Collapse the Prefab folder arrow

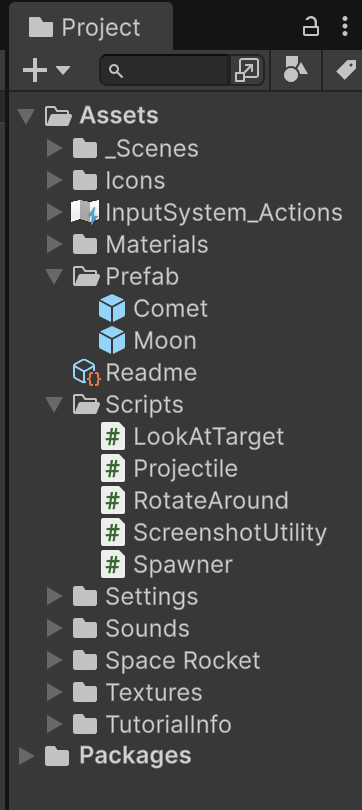[x=54, y=276]
